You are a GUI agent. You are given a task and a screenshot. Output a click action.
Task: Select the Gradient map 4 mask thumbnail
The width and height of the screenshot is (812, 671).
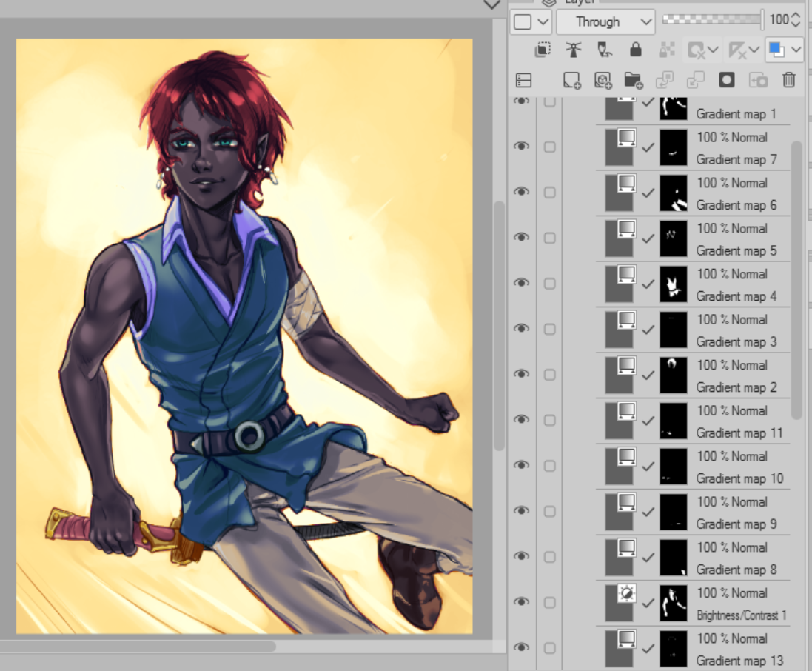click(674, 284)
